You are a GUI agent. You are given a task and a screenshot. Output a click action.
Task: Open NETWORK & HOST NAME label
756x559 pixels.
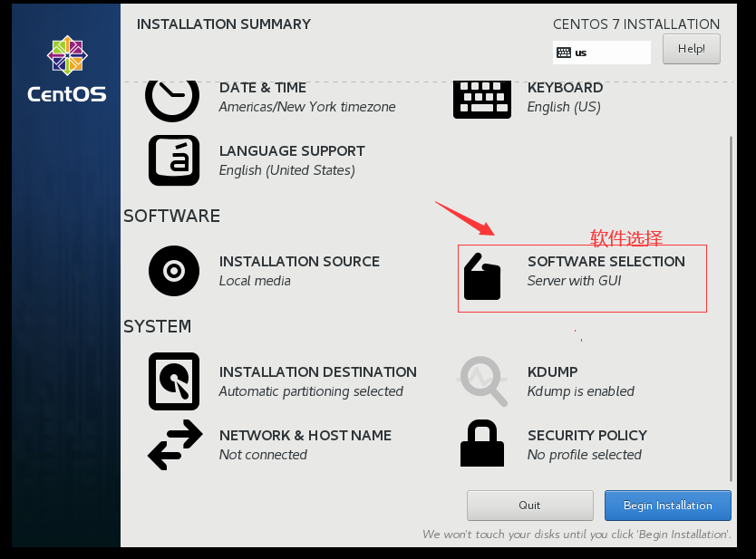coord(305,435)
